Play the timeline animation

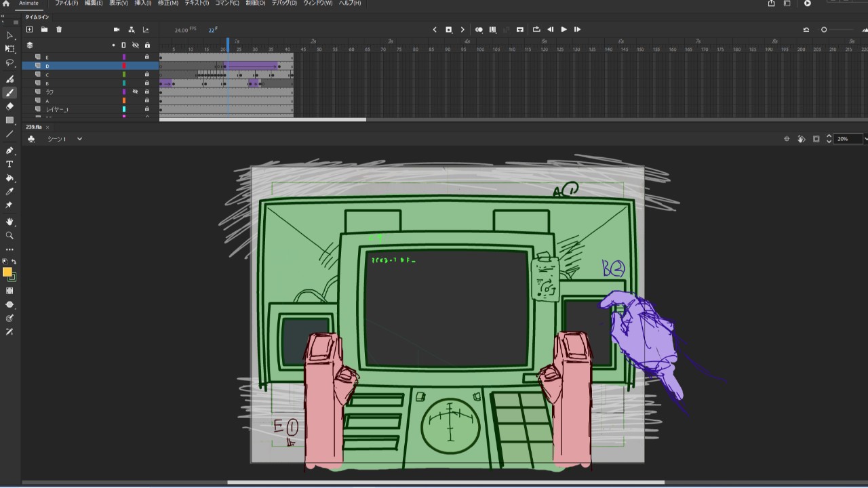[564, 30]
